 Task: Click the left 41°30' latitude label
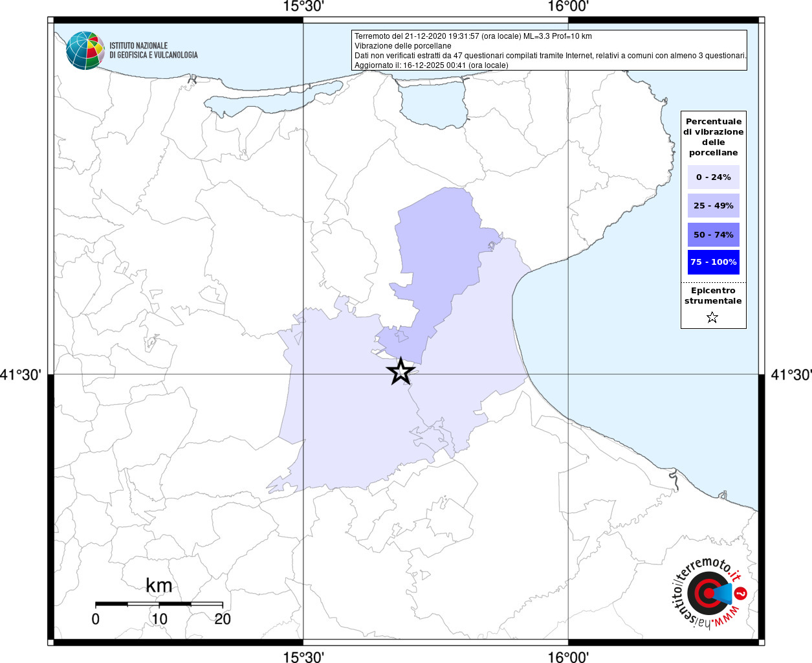pos(21,375)
